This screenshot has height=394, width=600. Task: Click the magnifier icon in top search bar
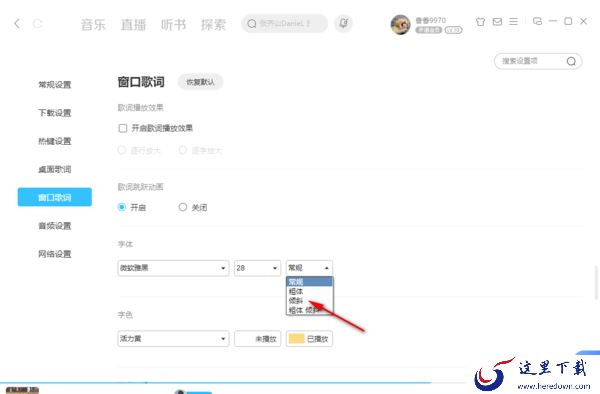(252, 24)
